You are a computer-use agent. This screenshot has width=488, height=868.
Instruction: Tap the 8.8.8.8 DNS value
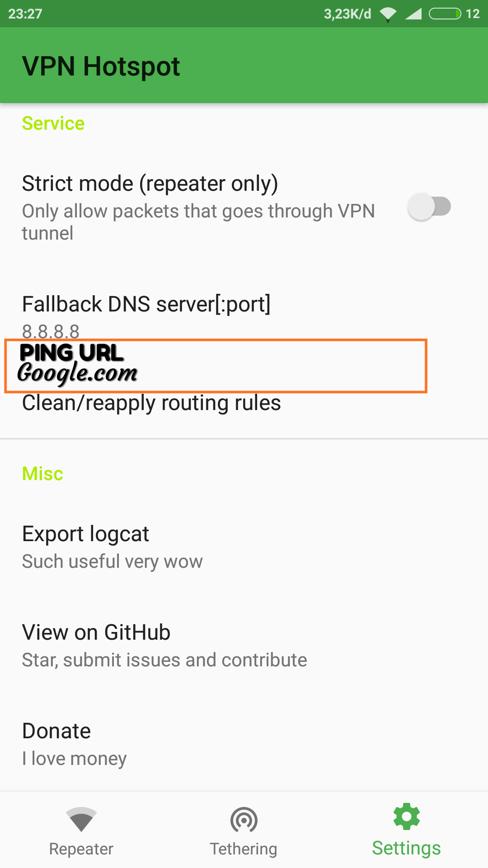51,331
